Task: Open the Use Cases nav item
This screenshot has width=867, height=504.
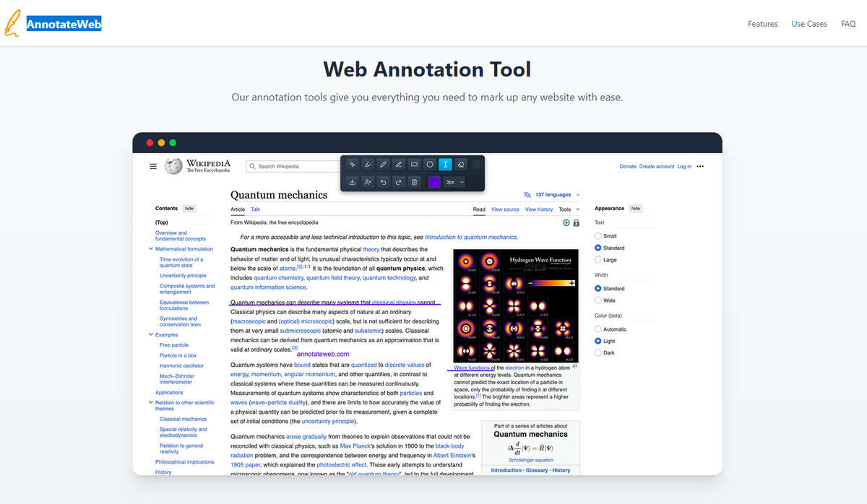Action: coord(809,24)
